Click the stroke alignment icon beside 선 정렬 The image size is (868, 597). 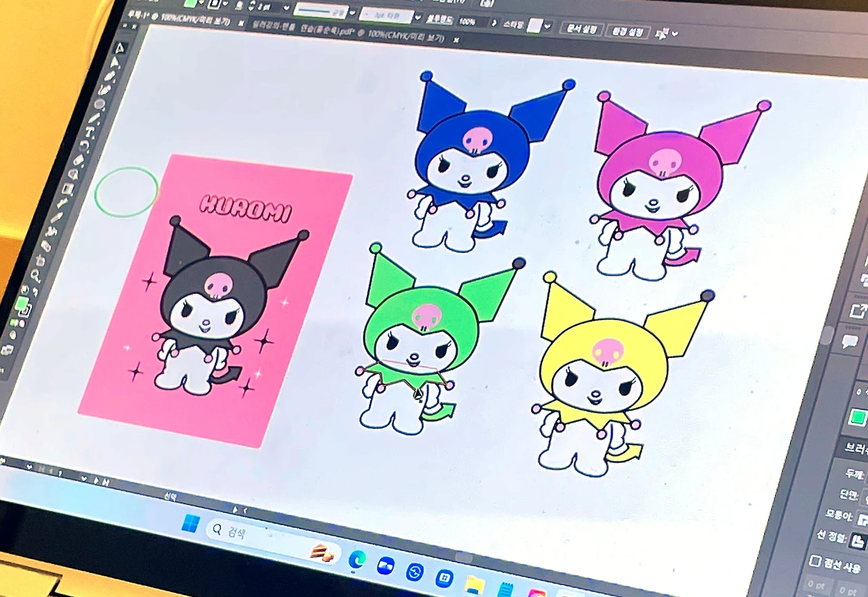tap(858, 541)
